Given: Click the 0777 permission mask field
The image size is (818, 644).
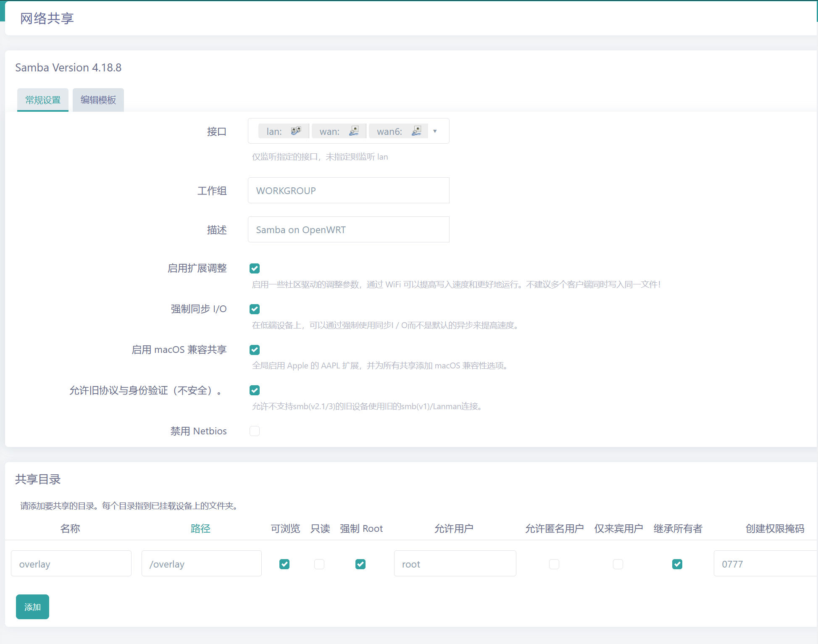Looking at the screenshot, I should tap(764, 563).
